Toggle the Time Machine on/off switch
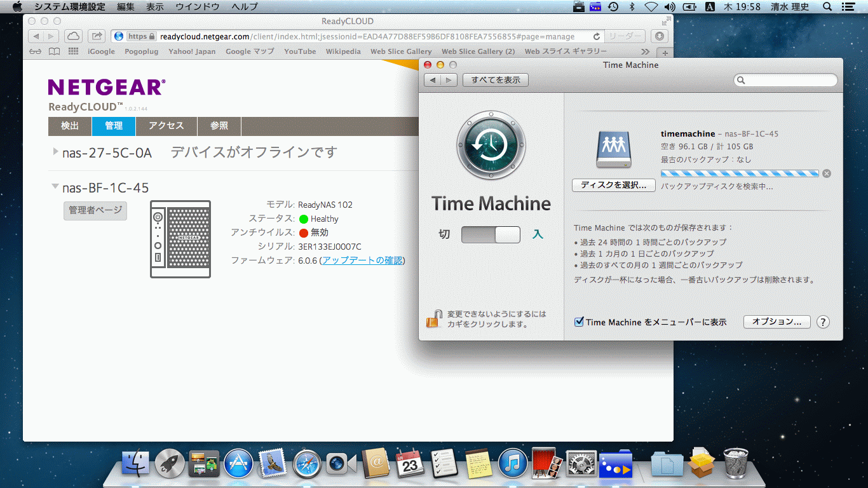This screenshot has height=488, width=868. pyautogui.click(x=491, y=234)
